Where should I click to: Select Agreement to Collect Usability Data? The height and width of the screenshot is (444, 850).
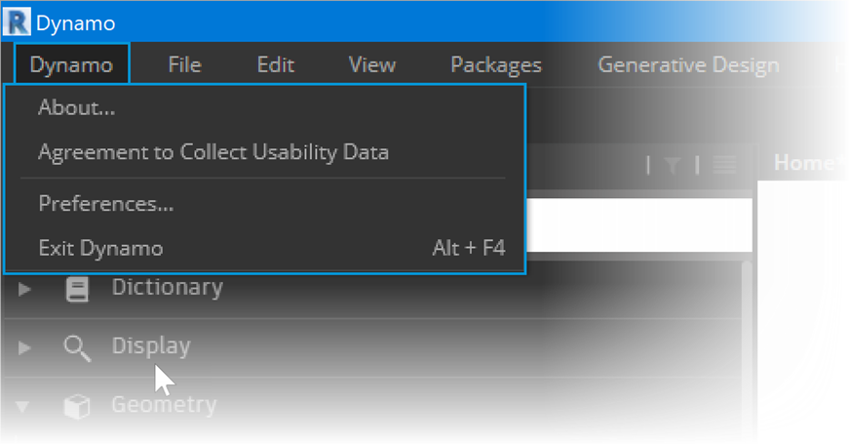(x=265, y=152)
